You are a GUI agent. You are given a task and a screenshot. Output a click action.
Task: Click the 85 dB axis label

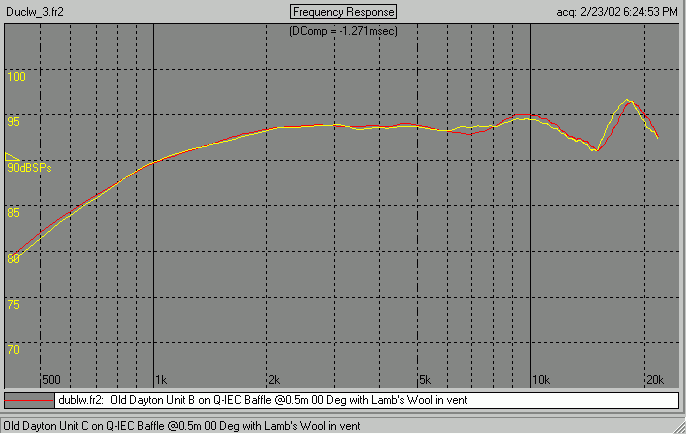point(14,213)
